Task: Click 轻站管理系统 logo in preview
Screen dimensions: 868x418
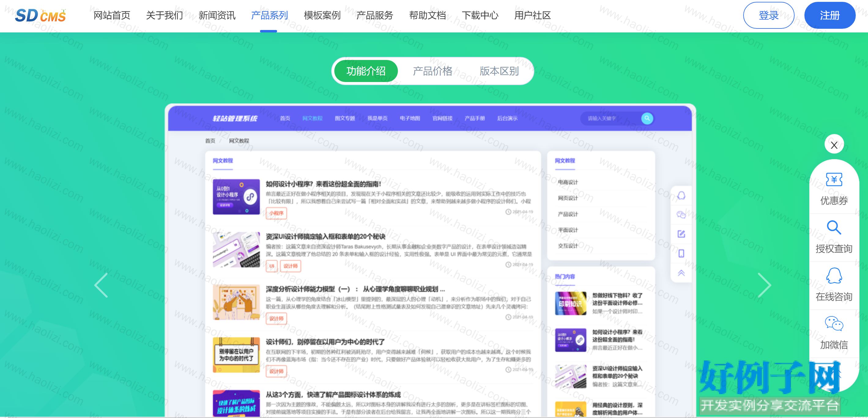Action: click(235, 118)
